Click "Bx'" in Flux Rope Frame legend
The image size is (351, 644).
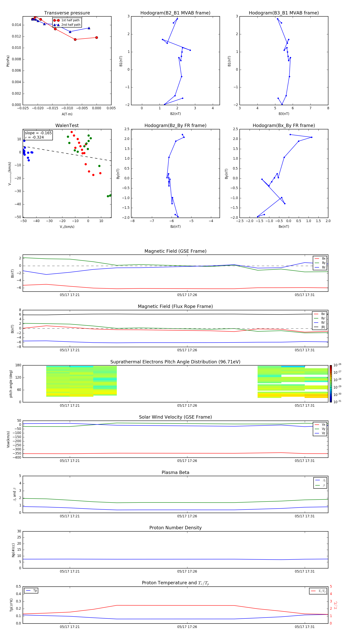(320, 314)
